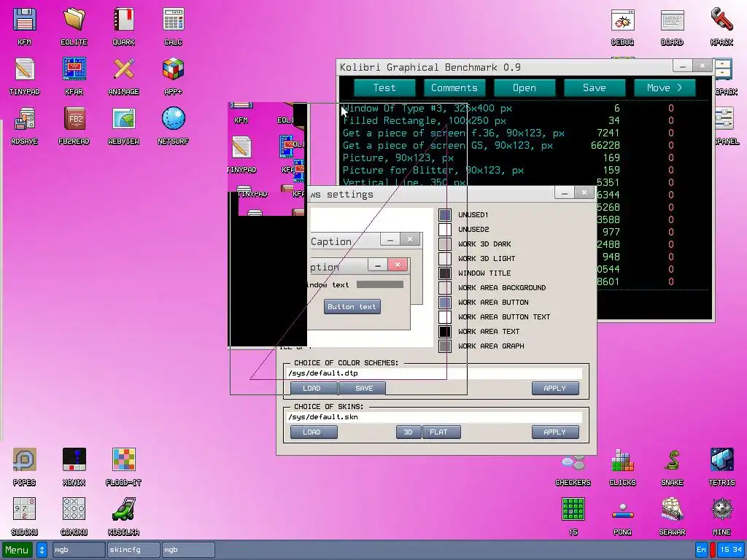747x560 pixels.
Task: Switch to the skincfg taskbar item
Action: coord(133,550)
